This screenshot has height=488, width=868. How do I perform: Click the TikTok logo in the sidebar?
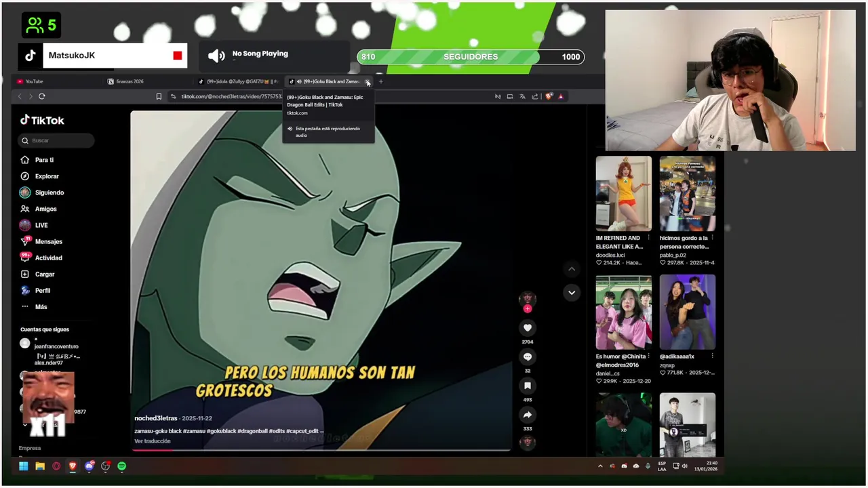[42, 120]
